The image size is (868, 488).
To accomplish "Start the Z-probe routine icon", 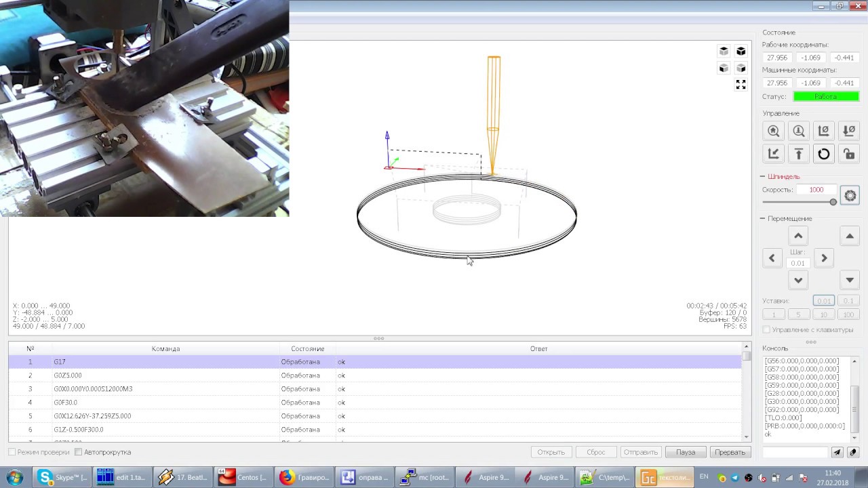I will point(799,131).
